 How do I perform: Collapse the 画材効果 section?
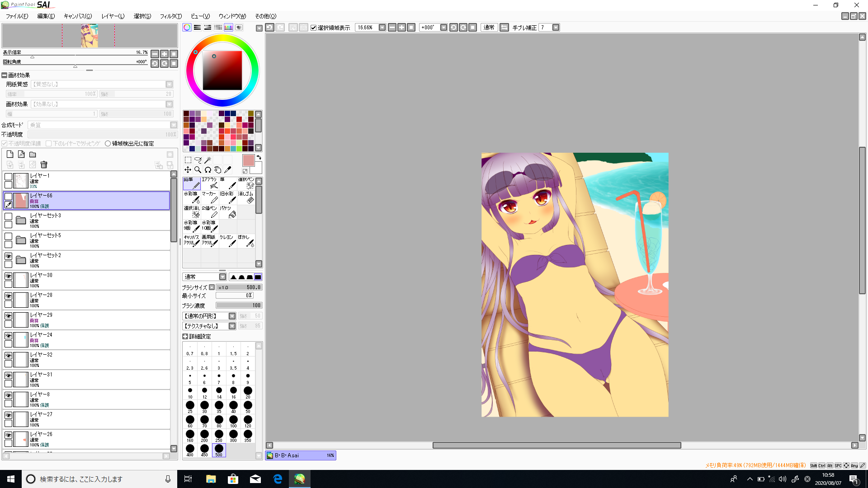pos(4,75)
